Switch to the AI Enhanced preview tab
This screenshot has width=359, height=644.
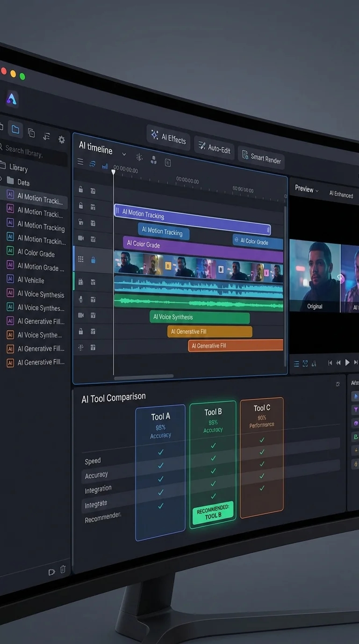coord(341,194)
